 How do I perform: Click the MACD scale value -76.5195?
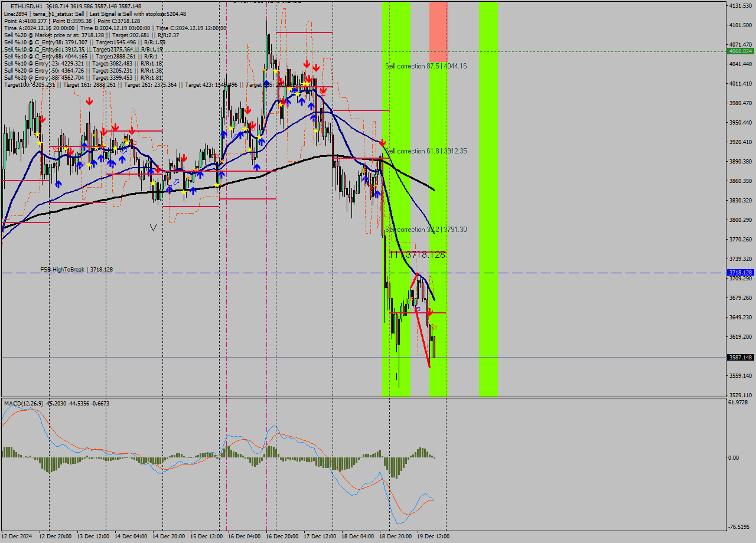pyautogui.click(x=740, y=526)
